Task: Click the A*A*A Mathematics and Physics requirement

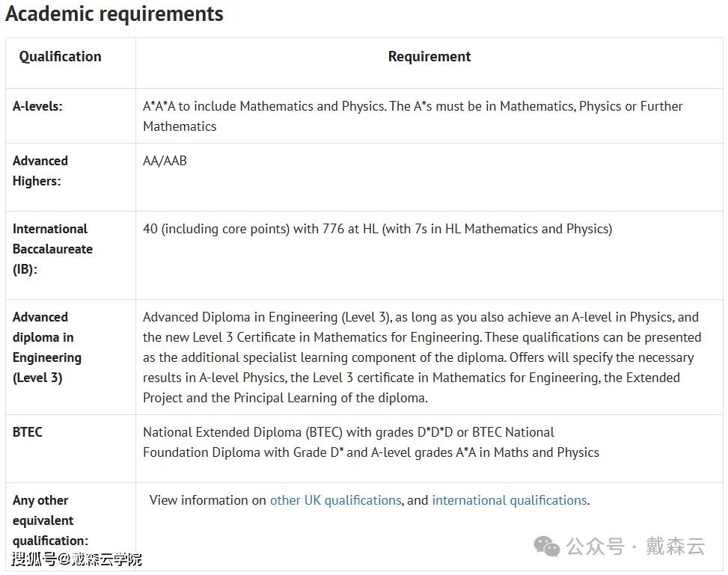Action: click(413, 116)
